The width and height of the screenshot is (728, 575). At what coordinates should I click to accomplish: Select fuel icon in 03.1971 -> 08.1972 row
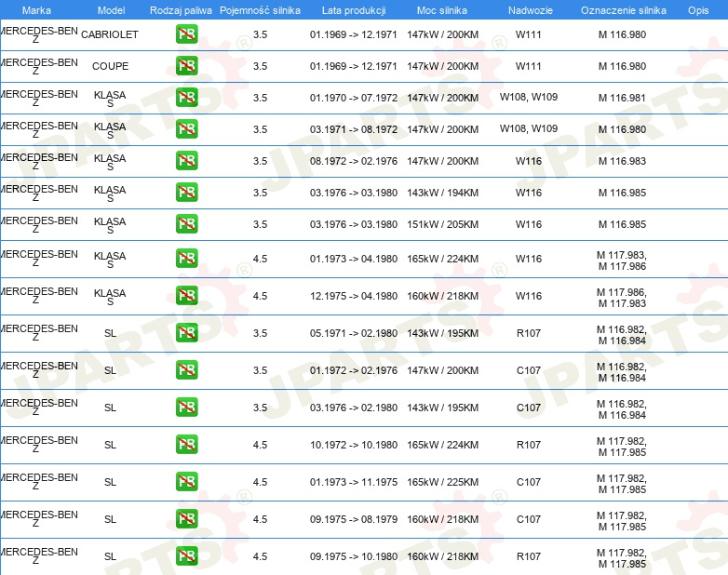click(186, 128)
